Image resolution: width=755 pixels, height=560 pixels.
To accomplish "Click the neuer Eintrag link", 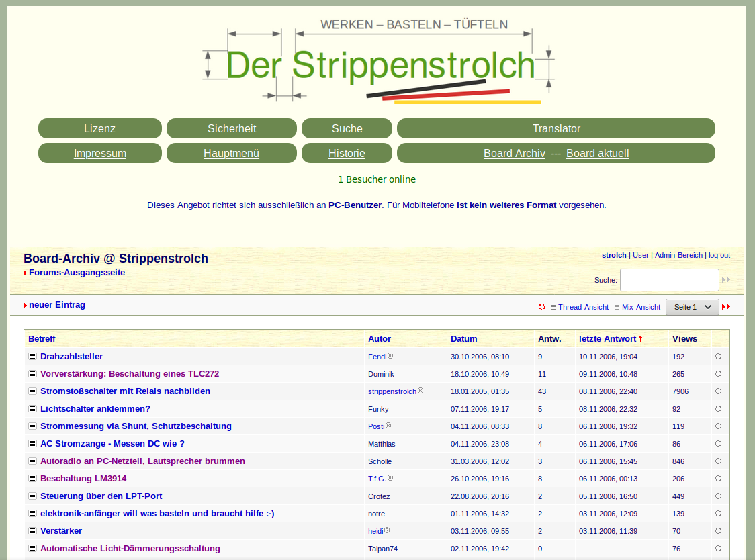I will (x=56, y=305).
